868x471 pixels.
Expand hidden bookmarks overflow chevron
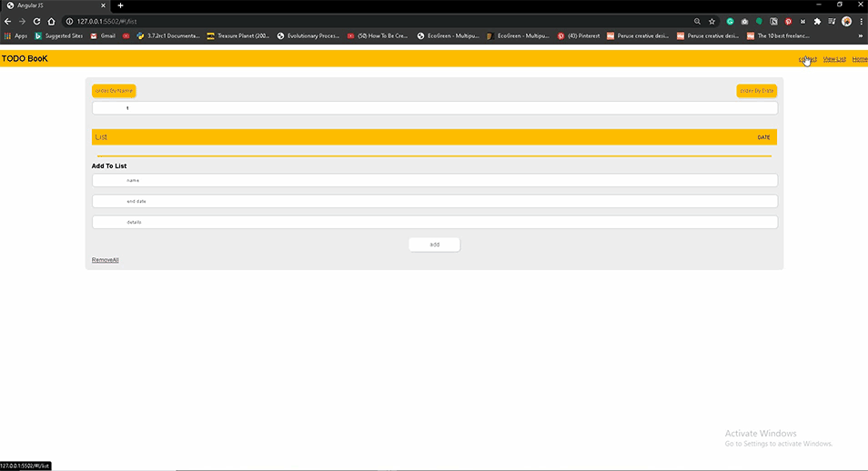click(x=860, y=36)
